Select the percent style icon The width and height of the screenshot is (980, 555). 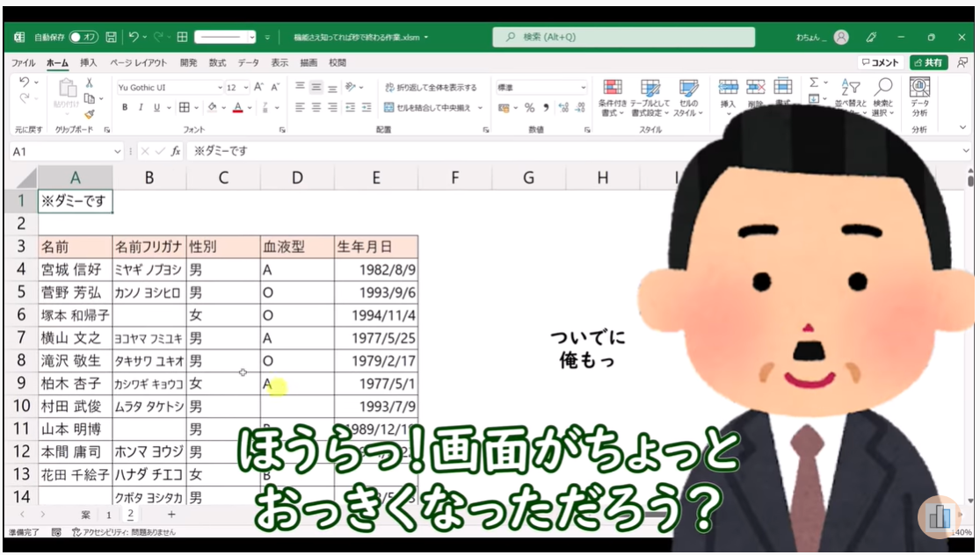(529, 107)
